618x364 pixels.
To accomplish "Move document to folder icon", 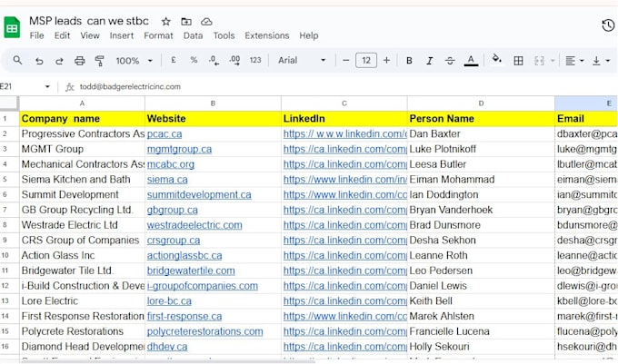I will click(186, 21).
